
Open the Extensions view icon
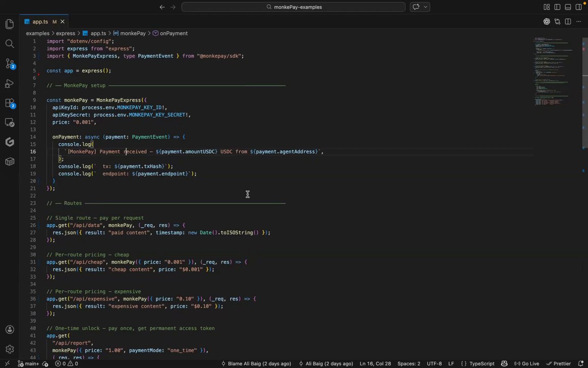[10, 103]
